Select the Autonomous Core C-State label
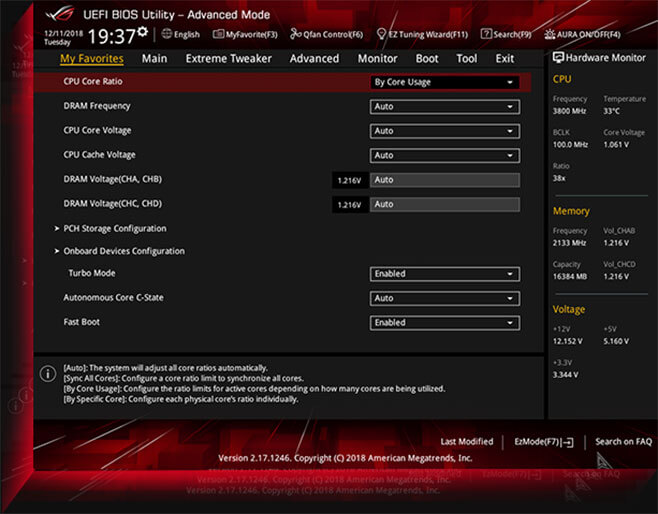 coord(113,297)
